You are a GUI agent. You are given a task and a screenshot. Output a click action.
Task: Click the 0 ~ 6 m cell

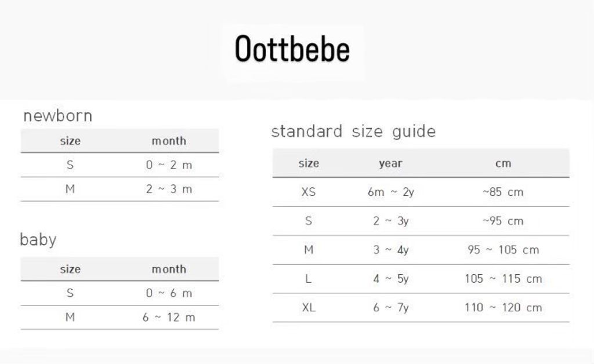(x=169, y=293)
